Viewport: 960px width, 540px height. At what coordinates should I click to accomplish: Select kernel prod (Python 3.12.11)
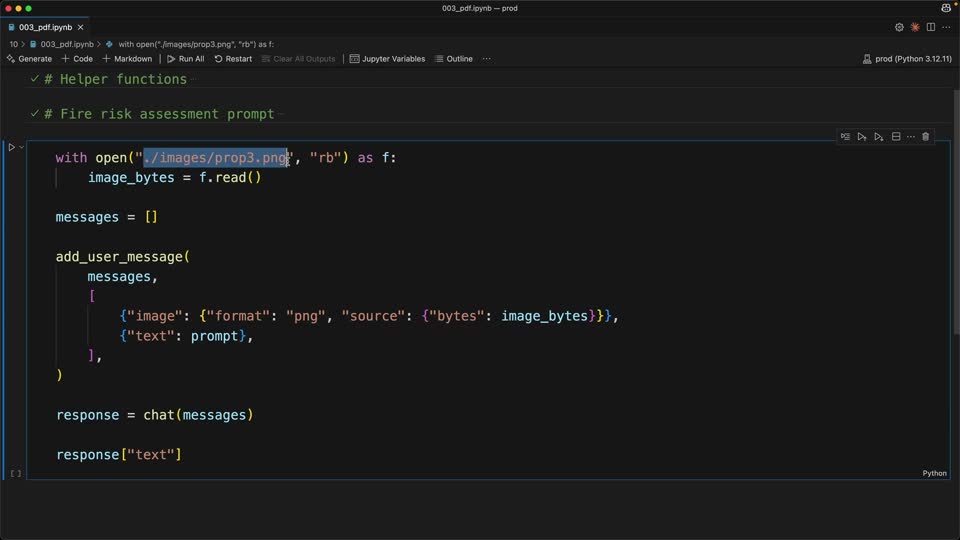pos(907,59)
